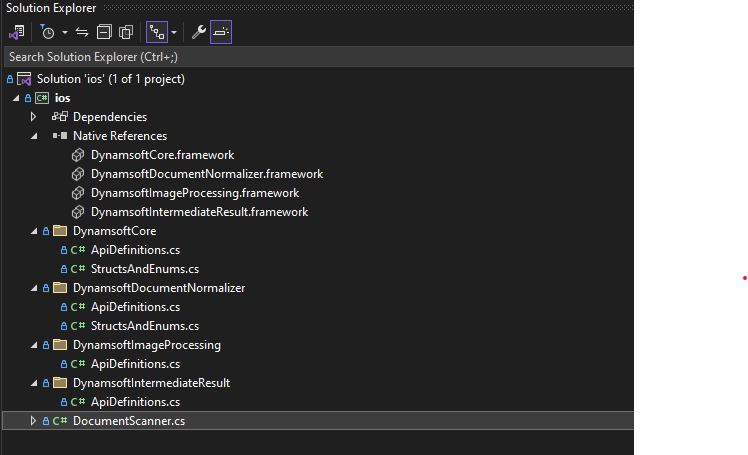Open the Pending Changes Filter dropdown arrow
The image size is (748, 455).
64,32
